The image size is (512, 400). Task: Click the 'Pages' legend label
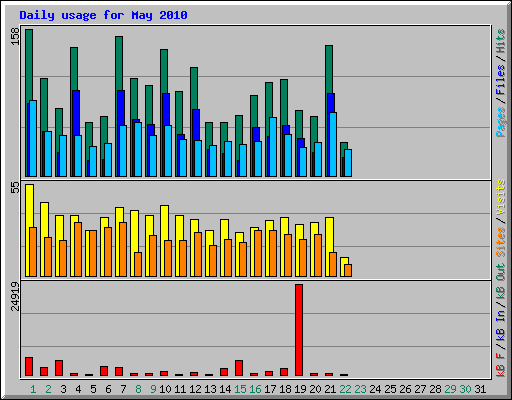(x=501, y=122)
